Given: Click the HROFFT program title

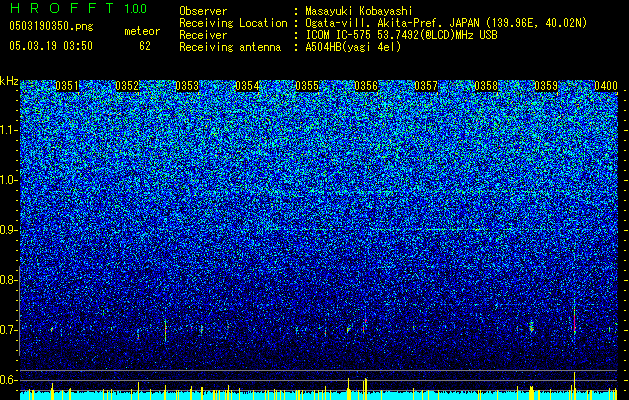Looking at the screenshot, I should tap(64, 8).
